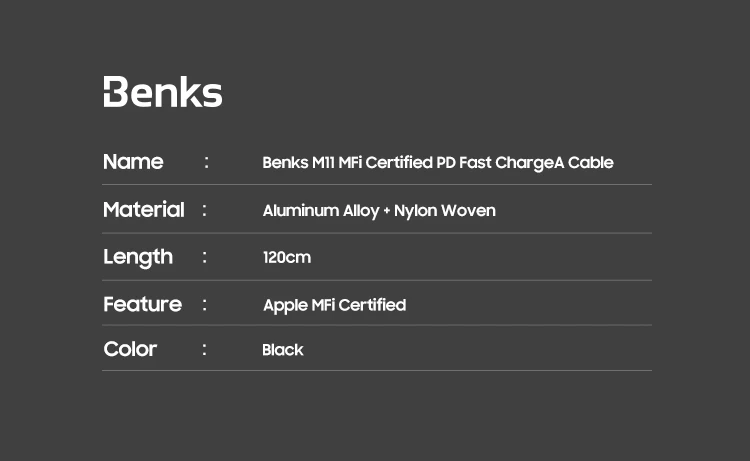This screenshot has height=461, width=750.
Task: Select the Name label
Action: (x=133, y=162)
